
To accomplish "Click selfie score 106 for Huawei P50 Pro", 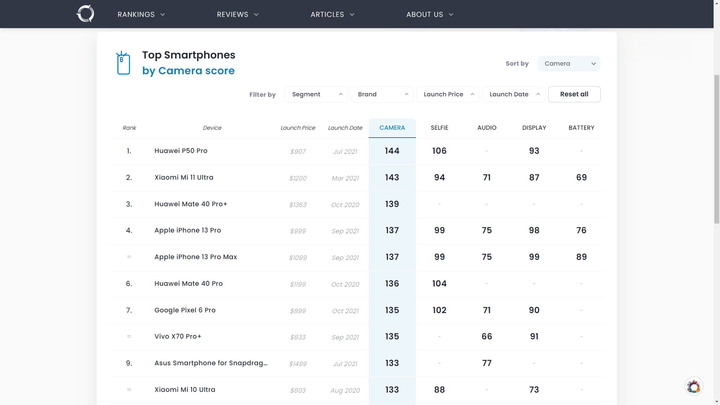I will coord(439,151).
